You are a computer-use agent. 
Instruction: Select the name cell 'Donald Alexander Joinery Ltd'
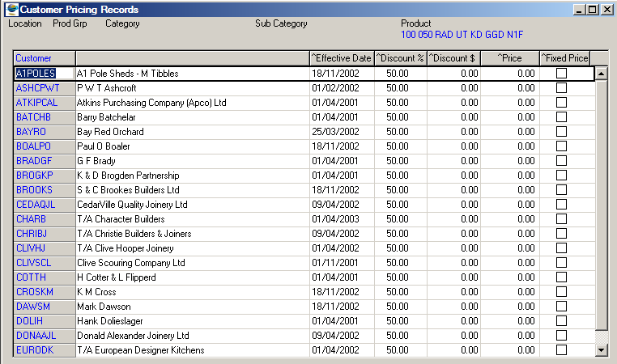(193, 336)
